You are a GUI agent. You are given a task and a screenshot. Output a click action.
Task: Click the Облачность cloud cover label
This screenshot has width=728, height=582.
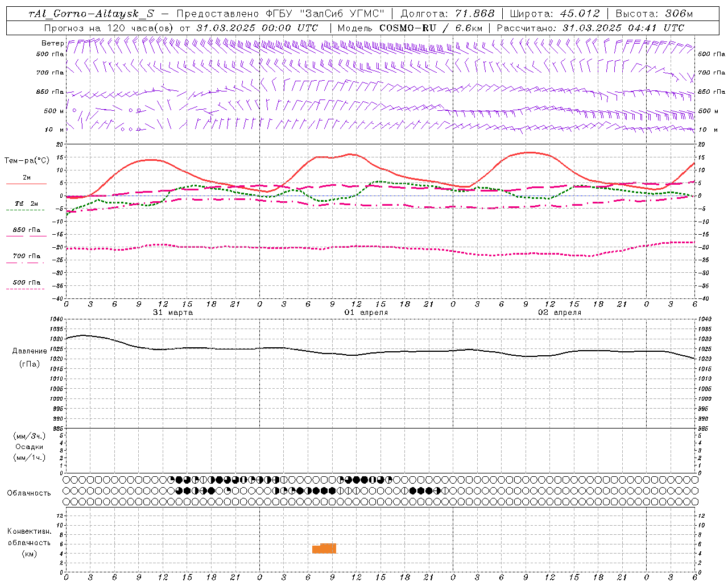point(29,493)
